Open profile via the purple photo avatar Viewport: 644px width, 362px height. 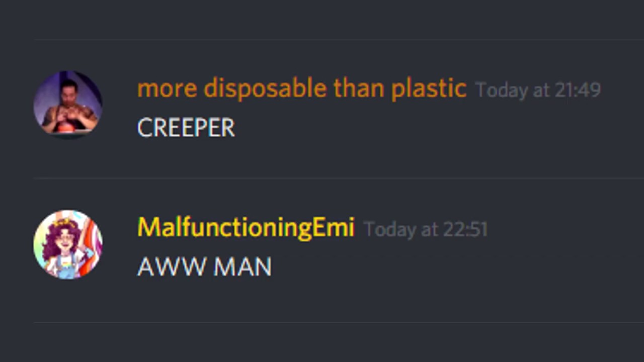68,105
